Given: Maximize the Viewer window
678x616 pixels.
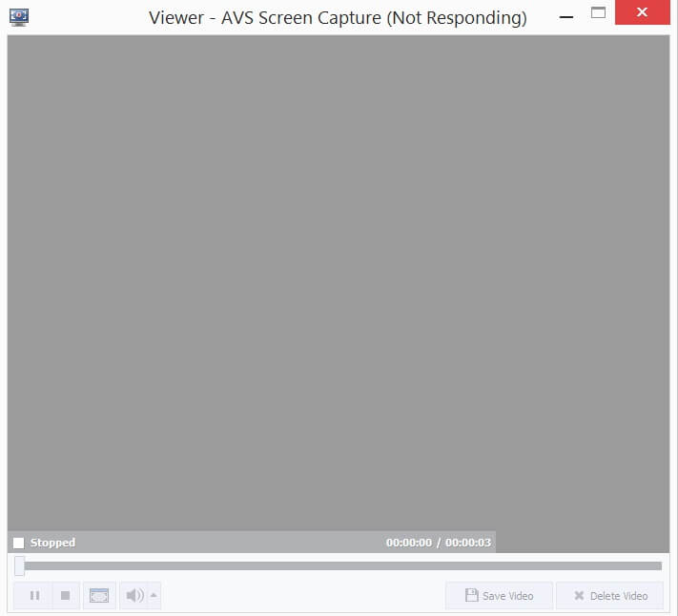Looking at the screenshot, I should coord(598,13).
